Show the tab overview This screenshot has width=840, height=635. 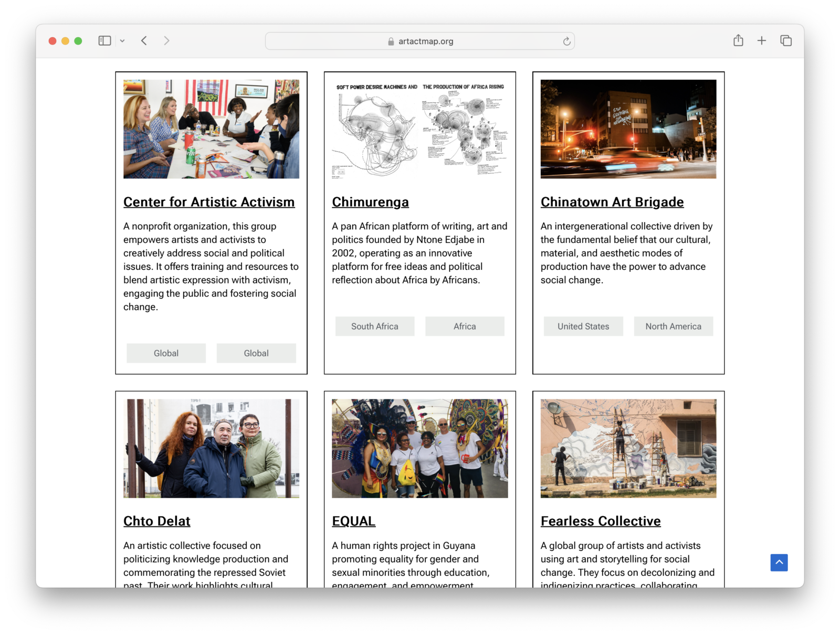tap(785, 41)
